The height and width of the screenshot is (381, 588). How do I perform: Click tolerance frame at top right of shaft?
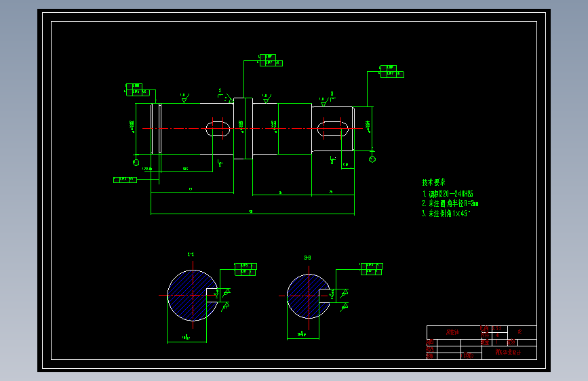(x=392, y=72)
